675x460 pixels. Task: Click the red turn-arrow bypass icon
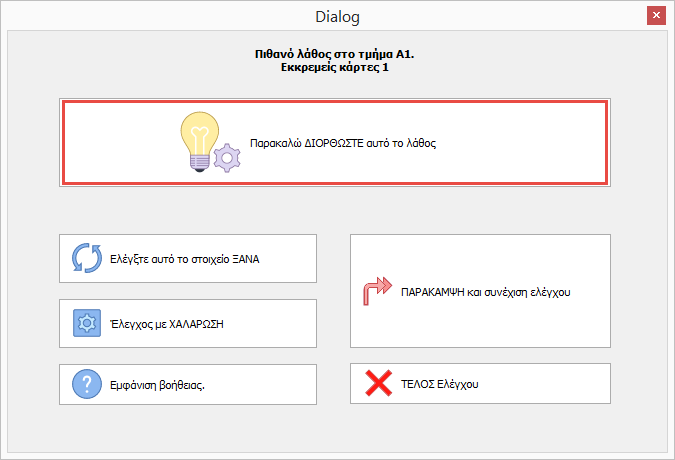376,292
